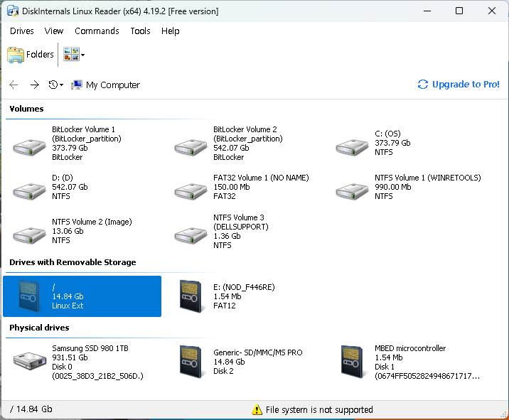Screen dimensions: 509x420
Task: Select the Generic- SD/MMC/MS PRO icon
Action: (191, 362)
